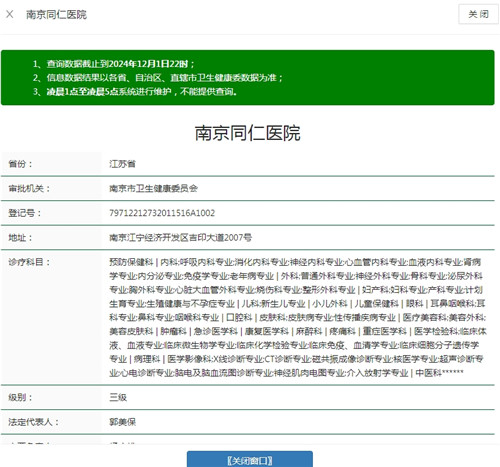Click the value 江苏省
The image size is (500, 467).
click(122, 164)
